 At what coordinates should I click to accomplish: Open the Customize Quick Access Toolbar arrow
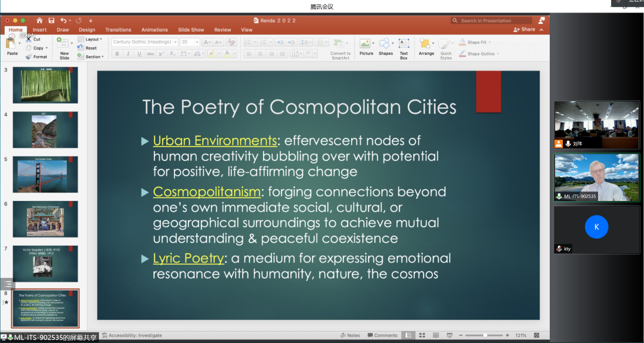point(91,20)
